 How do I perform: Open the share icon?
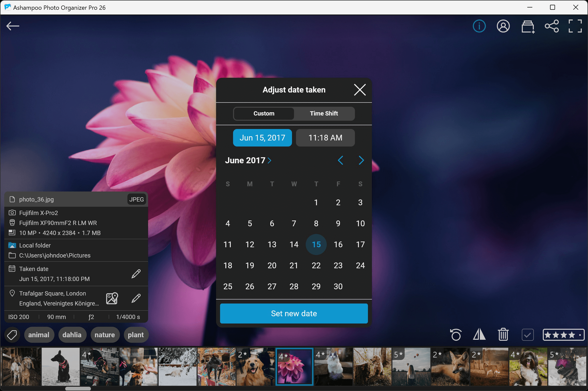point(552,26)
